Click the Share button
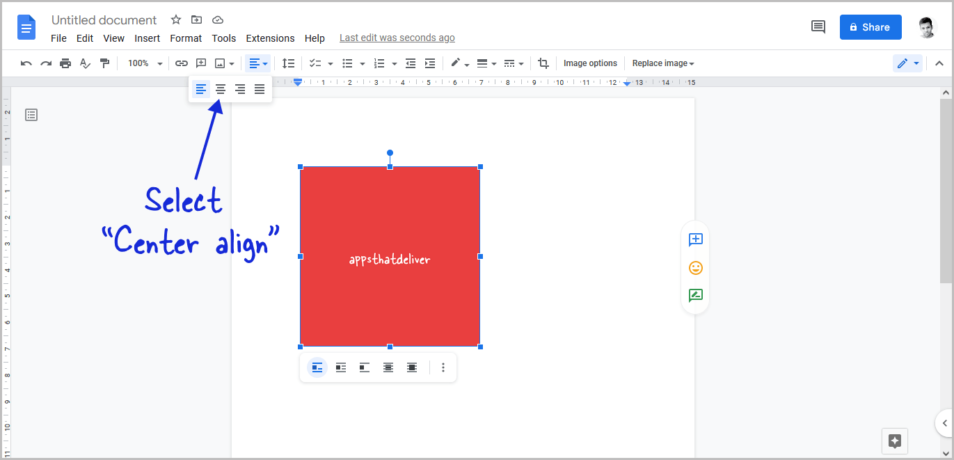 [871, 27]
